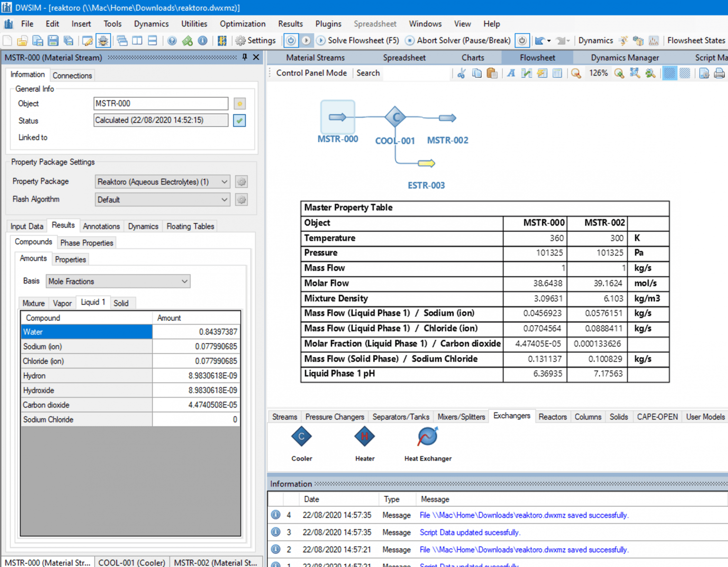Viewport: 728px width, 567px height.
Task: Toggle the grid background on the flowsheet
Action: (x=670, y=73)
